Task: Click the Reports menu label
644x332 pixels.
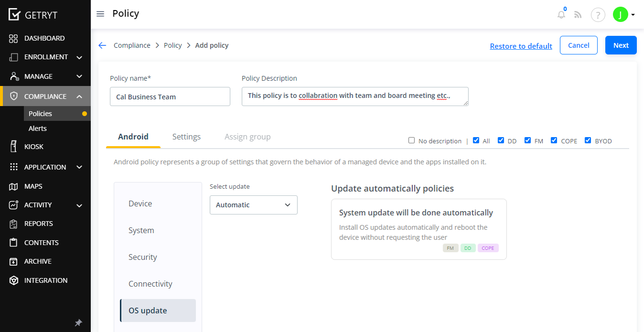Action: (39, 224)
